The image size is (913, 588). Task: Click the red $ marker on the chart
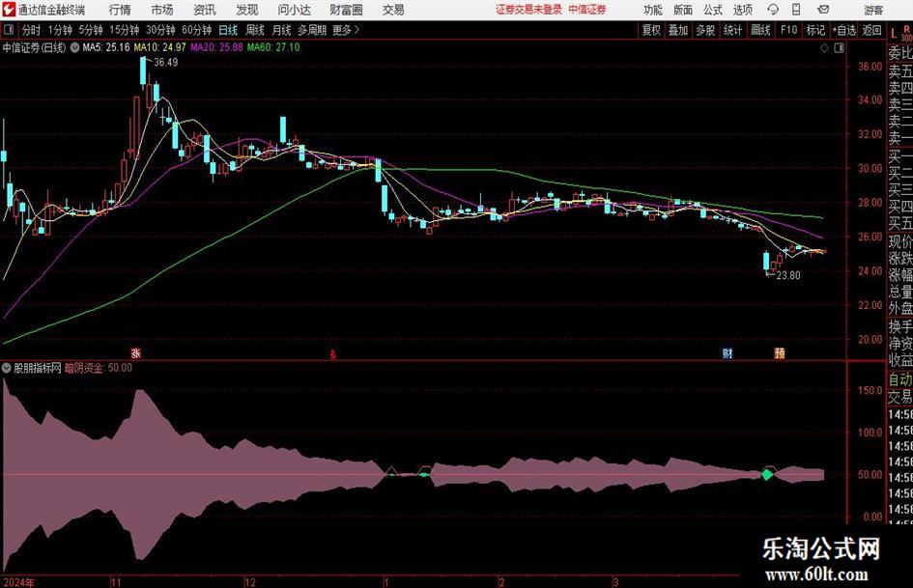pos(333,354)
